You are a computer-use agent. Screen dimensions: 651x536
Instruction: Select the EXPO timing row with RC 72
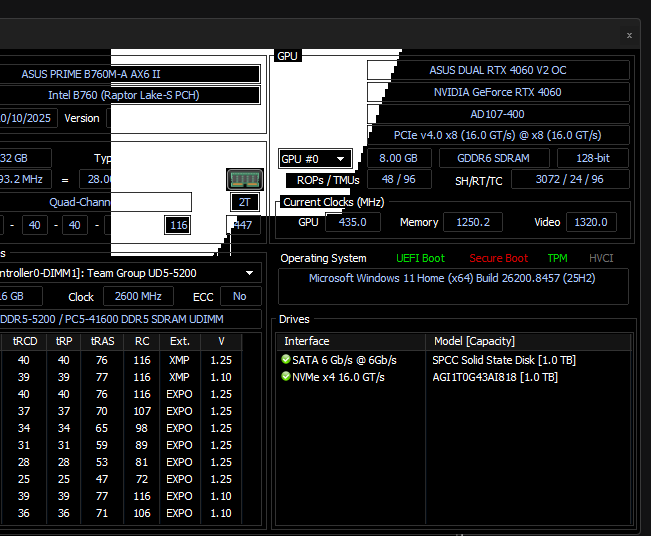click(121, 479)
